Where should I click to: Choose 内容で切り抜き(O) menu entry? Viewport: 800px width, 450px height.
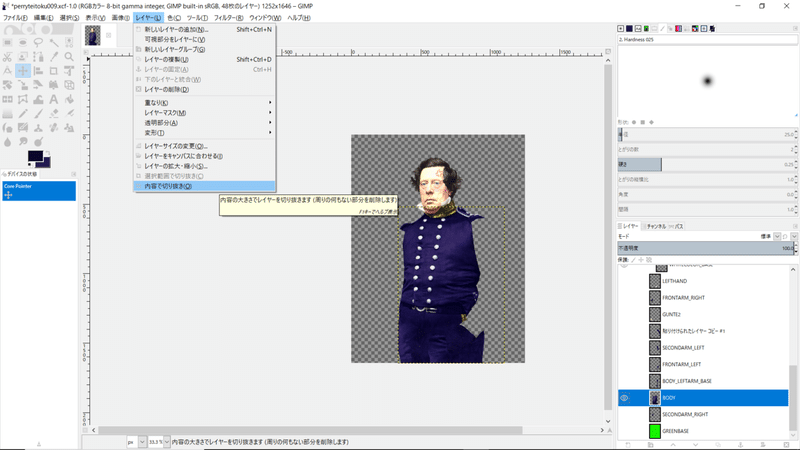tap(204, 186)
